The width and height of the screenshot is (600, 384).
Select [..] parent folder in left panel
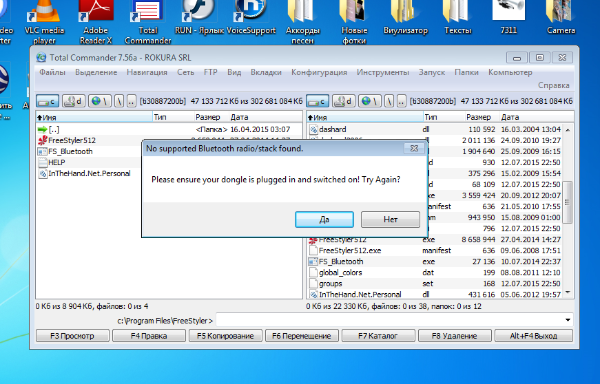[169, 129]
